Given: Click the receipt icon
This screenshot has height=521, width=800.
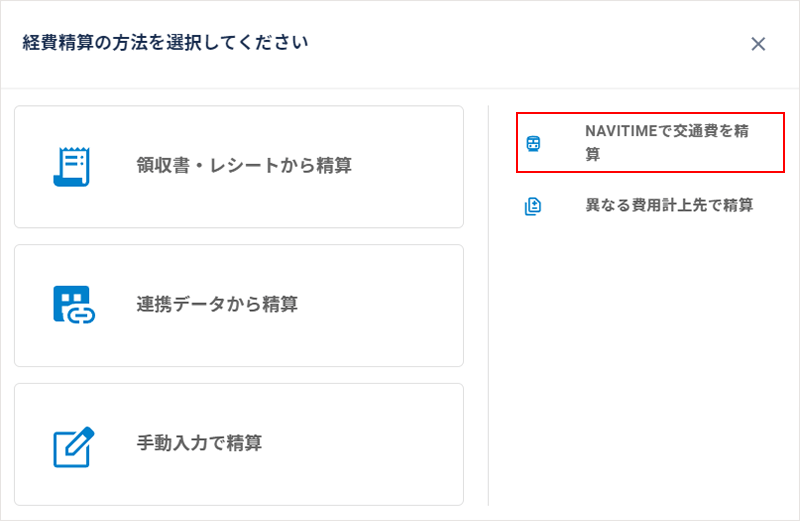Looking at the screenshot, I should pos(72,166).
